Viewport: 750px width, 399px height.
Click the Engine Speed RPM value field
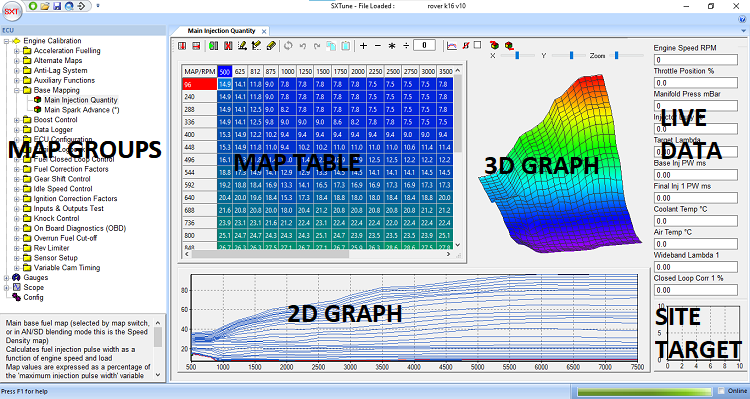(695, 60)
